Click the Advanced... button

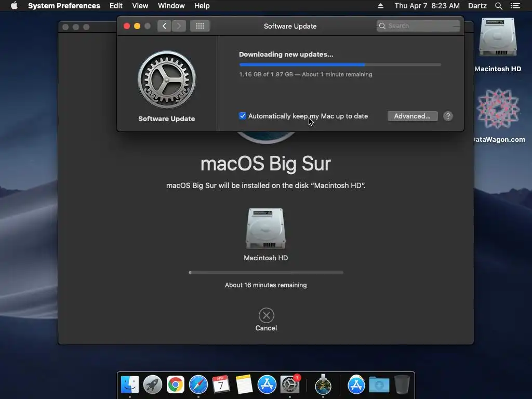(413, 116)
